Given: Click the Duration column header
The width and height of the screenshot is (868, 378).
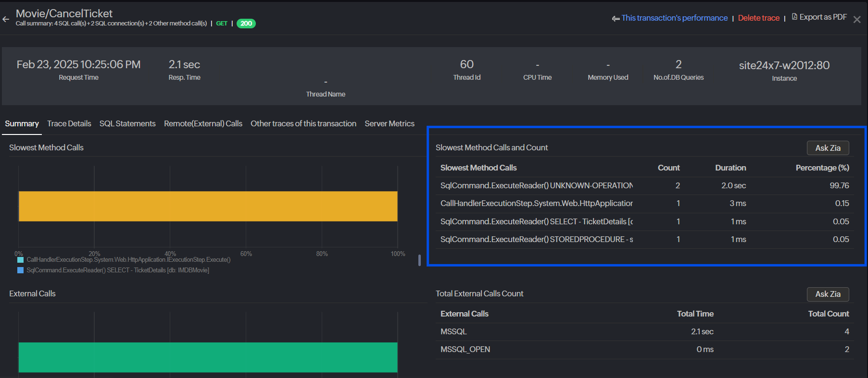Looking at the screenshot, I should (730, 168).
